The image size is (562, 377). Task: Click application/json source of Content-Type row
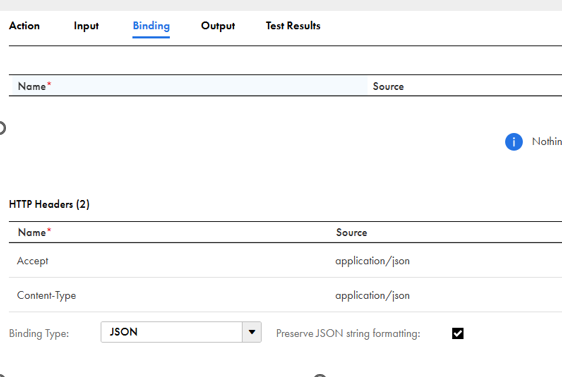372,295
